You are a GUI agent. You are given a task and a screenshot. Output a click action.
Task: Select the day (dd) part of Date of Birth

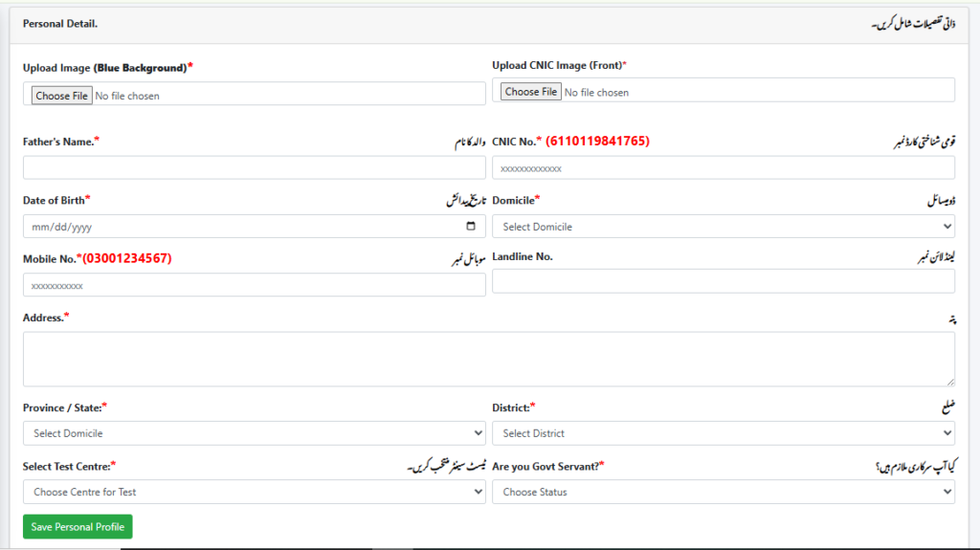(x=59, y=228)
